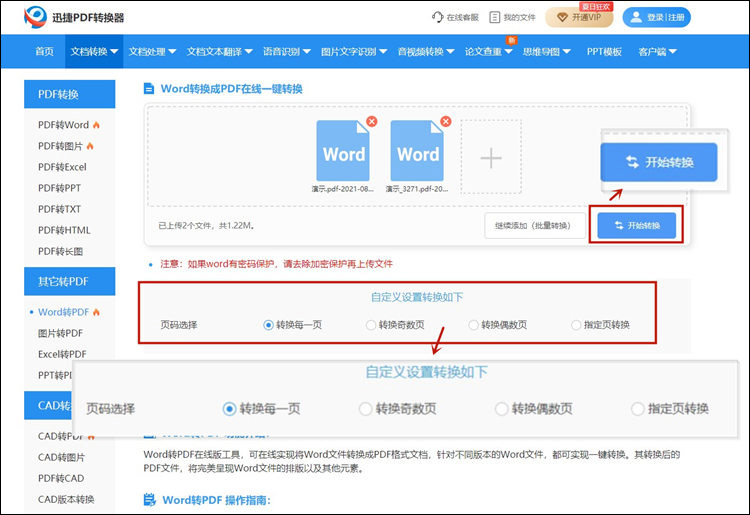Click 注意：如果word有密码保护 warning text
The height and width of the screenshot is (515, 750).
(276, 264)
